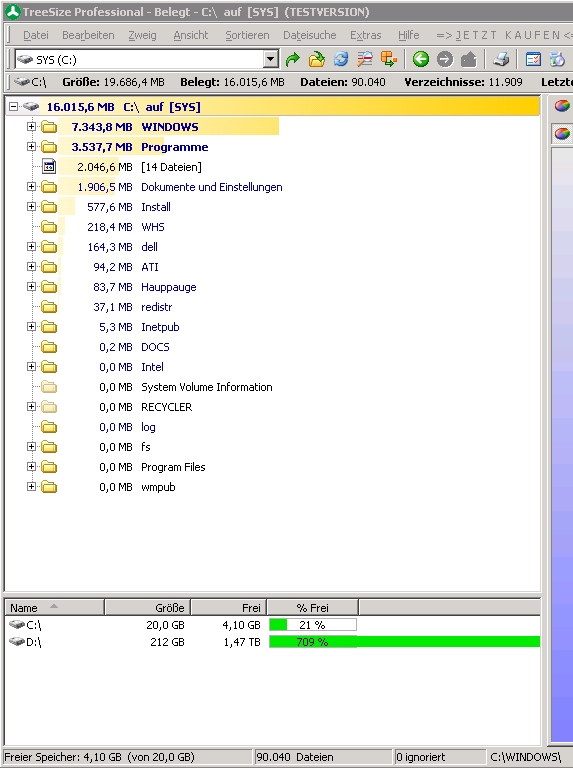Click the [14 Dateien] file icon
Viewport: 573px width, 768px height.
click(x=49, y=167)
